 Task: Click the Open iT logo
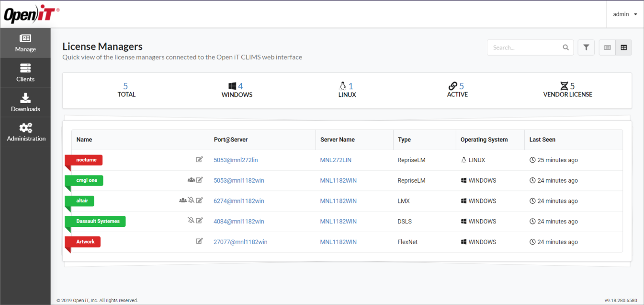[x=32, y=14]
